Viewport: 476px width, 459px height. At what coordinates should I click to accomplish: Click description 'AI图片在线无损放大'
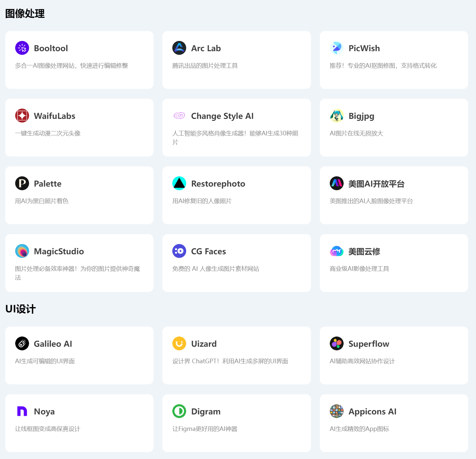point(357,133)
